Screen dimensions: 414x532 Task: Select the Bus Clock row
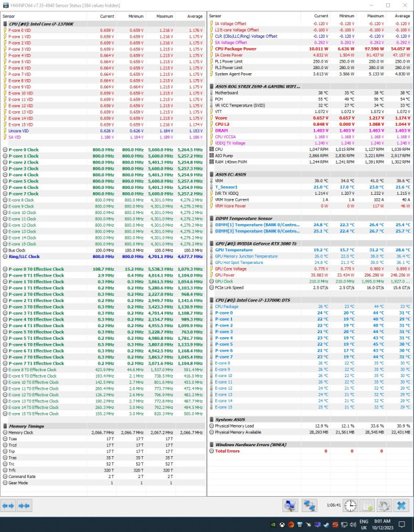[103, 250]
